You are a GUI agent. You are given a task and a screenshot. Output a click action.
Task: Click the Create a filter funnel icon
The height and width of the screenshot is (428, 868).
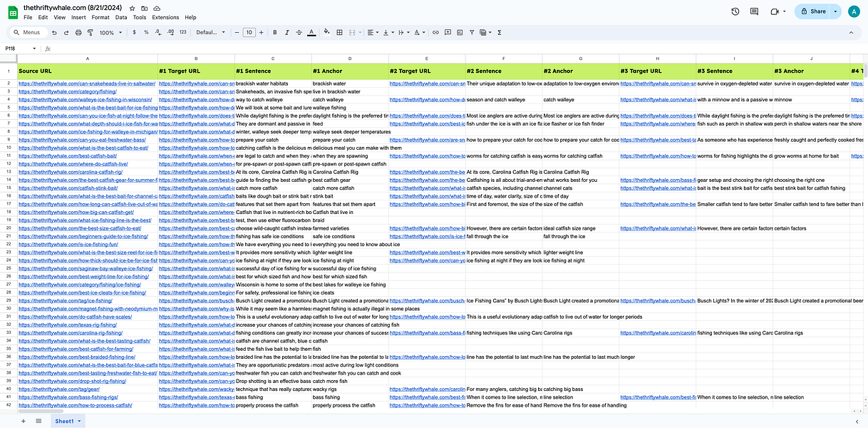(x=471, y=32)
